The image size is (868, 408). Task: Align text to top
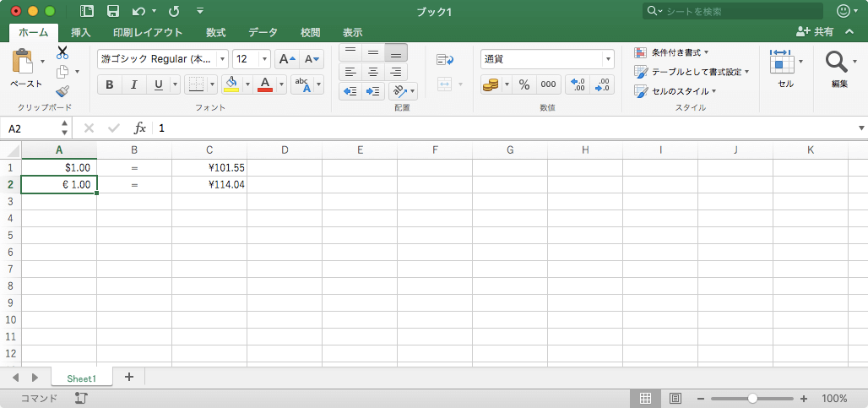click(x=350, y=52)
